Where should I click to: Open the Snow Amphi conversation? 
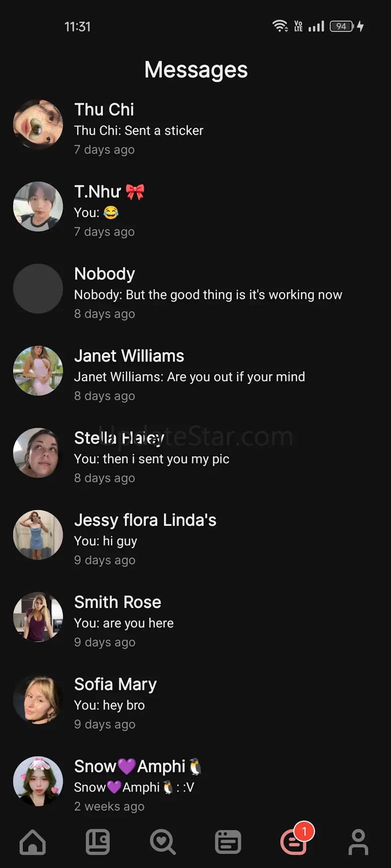(195, 781)
